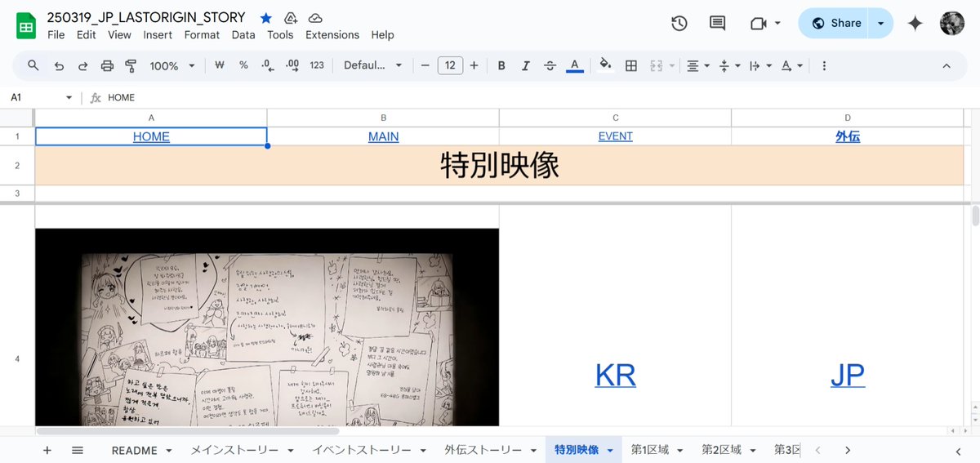The width and height of the screenshot is (980, 463).
Task: Open the Insert menu
Action: [x=158, y=35]
